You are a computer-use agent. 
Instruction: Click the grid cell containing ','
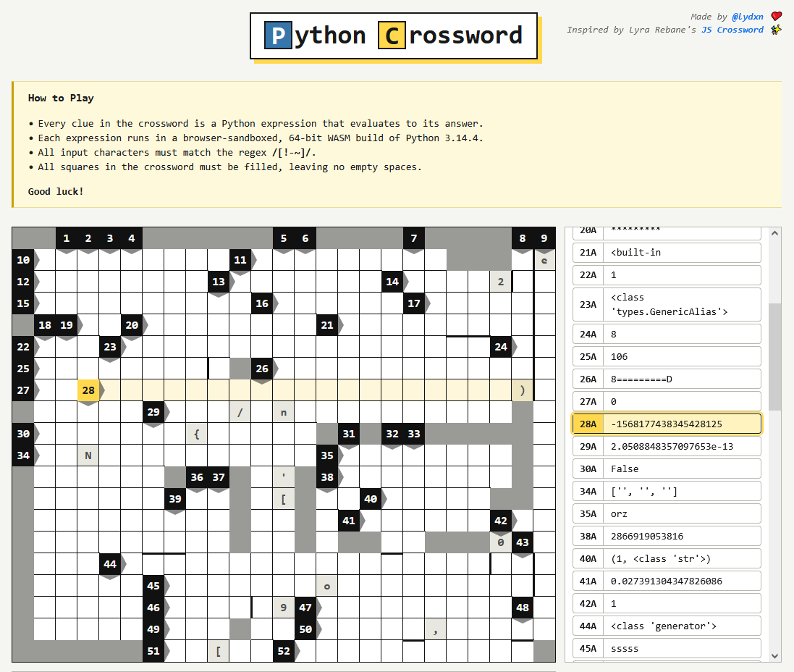click(x=436, y=629)
